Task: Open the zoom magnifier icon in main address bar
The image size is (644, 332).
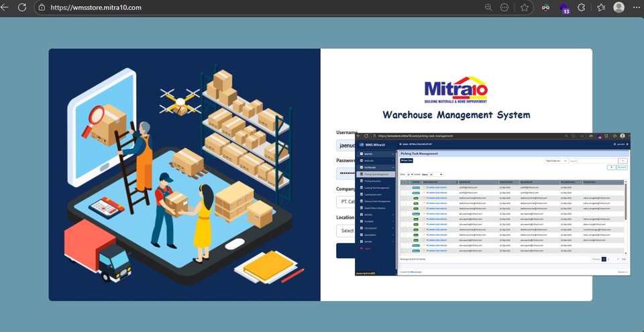Action: (488, 7)
